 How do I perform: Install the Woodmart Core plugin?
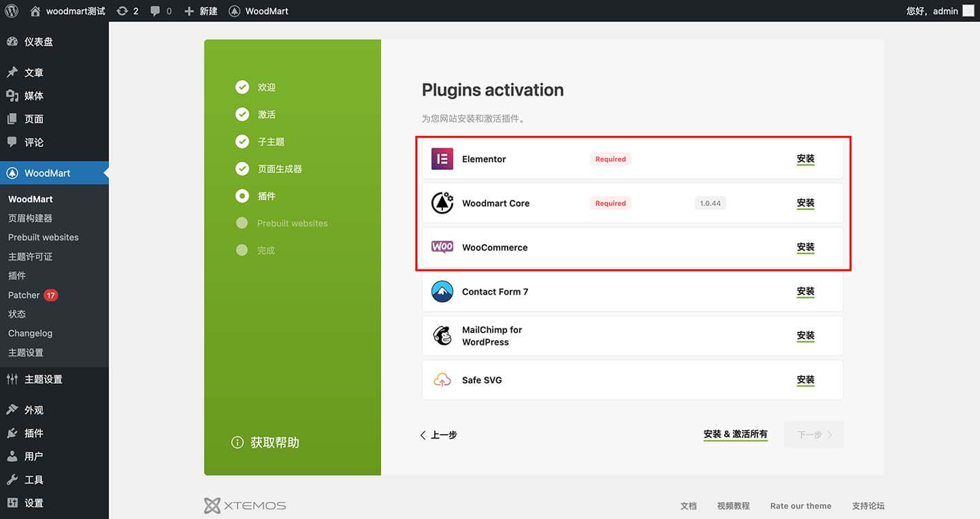click(806, 203)
